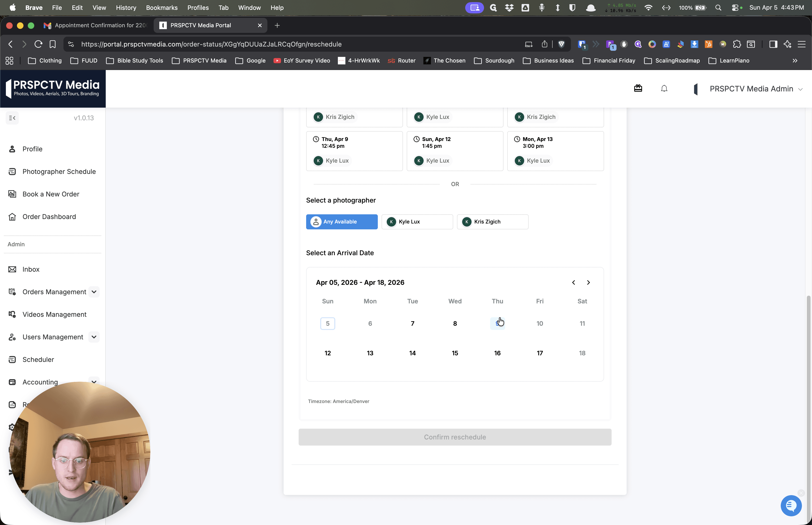
Task: Switch to the Gmail Appointment Confirmation tab
Action: (x=96, y=25)
